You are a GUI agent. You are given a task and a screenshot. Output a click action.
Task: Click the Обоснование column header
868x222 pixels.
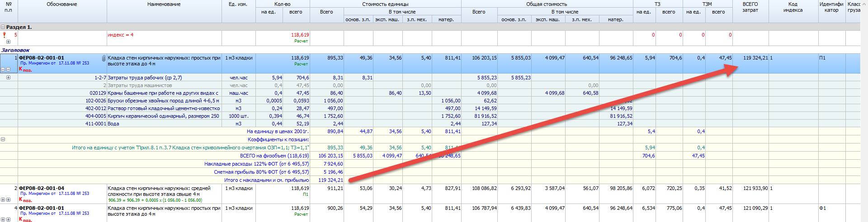pyautogui.click(x=62, y=5)
